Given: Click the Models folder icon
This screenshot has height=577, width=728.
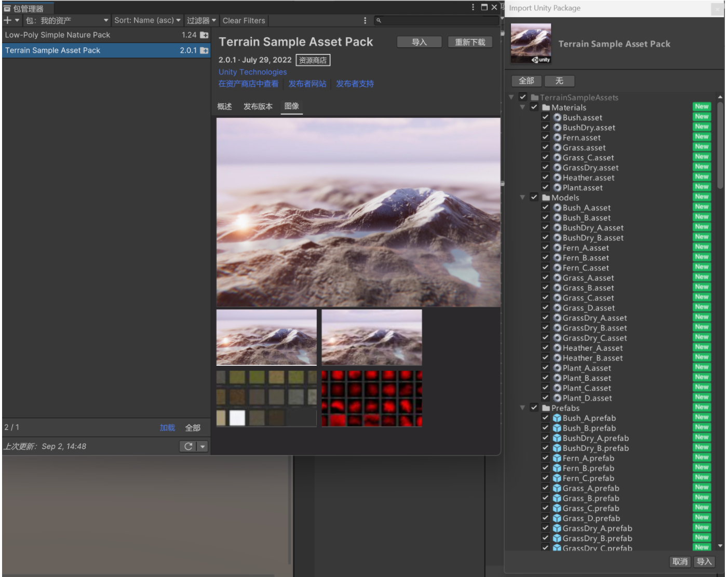Looking at the screenshot, I should click(546, 198).
